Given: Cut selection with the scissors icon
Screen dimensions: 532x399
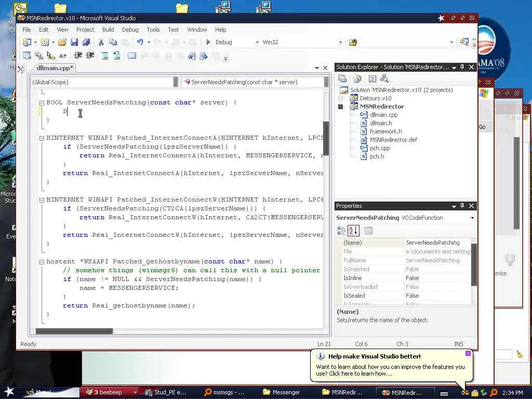Looking at the screenshot, I should pyautogui.click(x=101, y=42).
